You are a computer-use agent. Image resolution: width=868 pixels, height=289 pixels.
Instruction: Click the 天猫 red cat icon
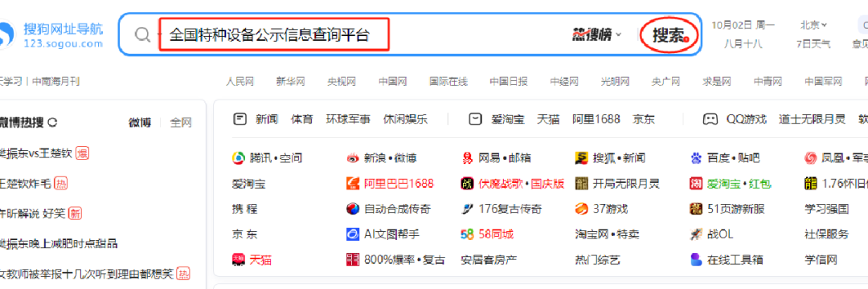[238, 259]
